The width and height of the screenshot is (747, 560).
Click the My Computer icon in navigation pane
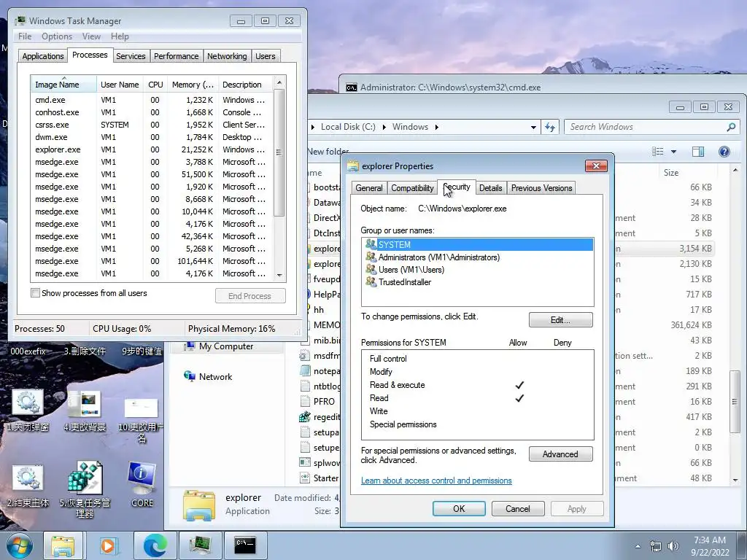[190, 346]
